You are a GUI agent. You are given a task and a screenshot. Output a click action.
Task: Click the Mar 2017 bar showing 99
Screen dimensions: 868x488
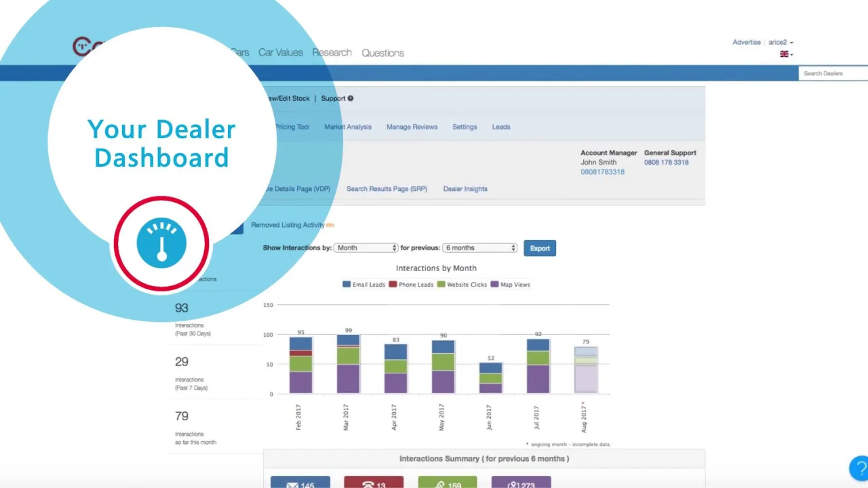click(x=348, y=364)
